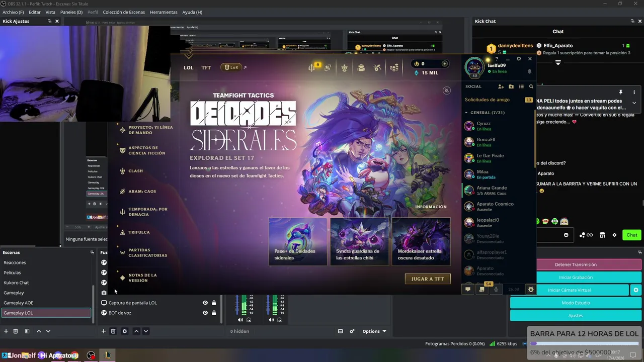Open virtual camera settings gear
The height and width of the screenshot is (362, 644).
(x=636, y=290)
